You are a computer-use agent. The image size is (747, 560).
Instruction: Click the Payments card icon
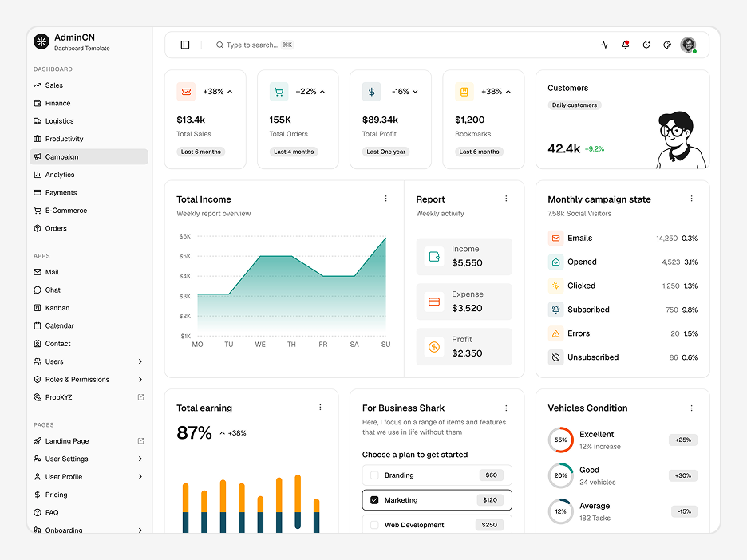pyautogui.click(x=38, y=192)
